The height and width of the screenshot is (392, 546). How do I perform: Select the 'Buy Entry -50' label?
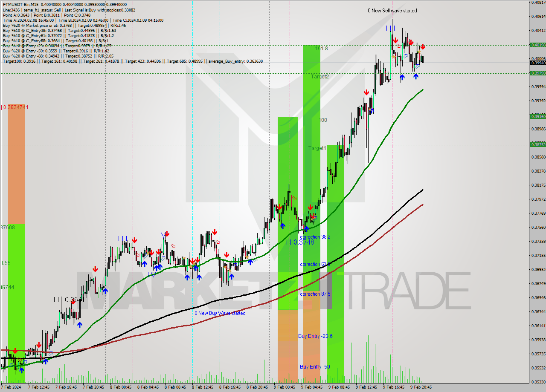315,366
